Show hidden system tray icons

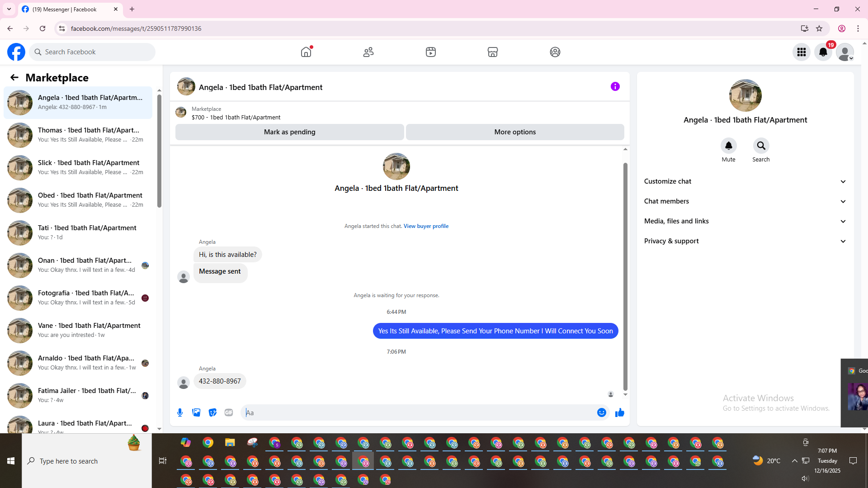coord(794,461)
